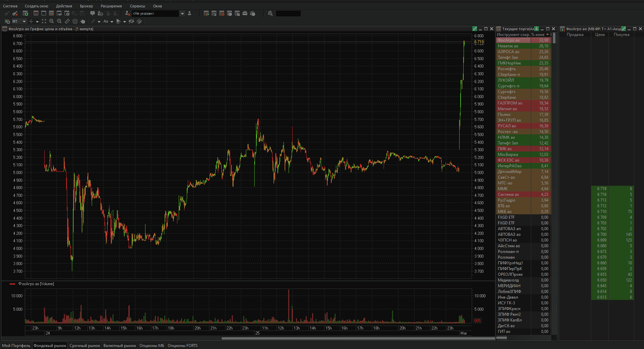Open the Система menu
The image size is (644, 349).
click(x=10, y=6)
